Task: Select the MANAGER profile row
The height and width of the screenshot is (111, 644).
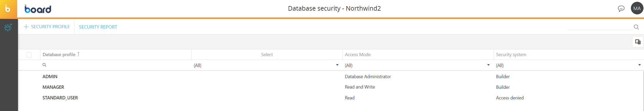Action: click(x=53, y=87)
